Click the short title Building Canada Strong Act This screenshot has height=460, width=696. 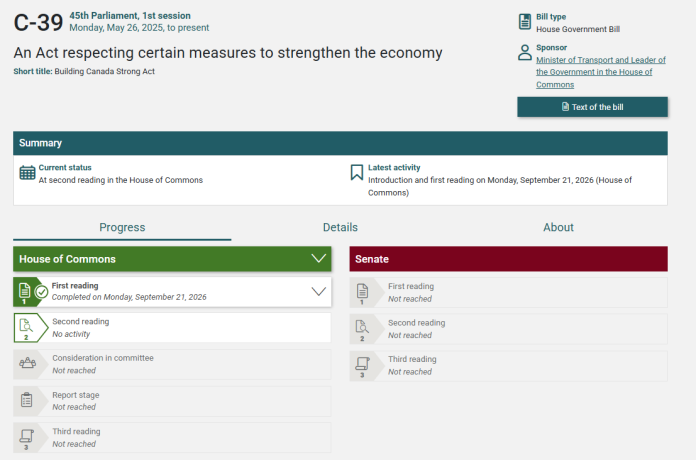point(104,71)
